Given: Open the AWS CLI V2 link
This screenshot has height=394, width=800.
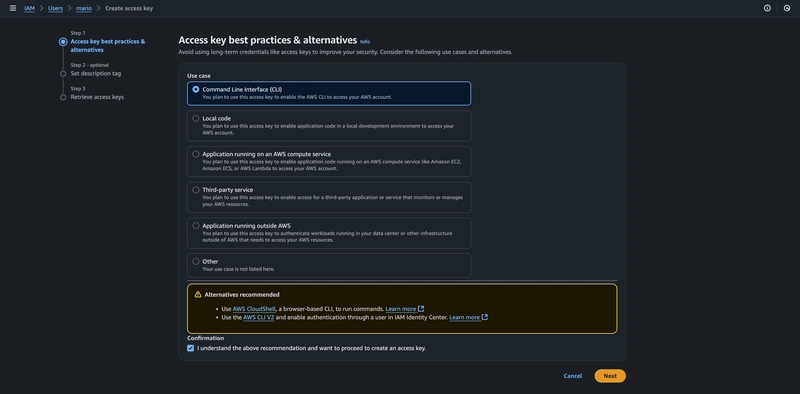Looking at the screenshot, I should coord(259,317).
